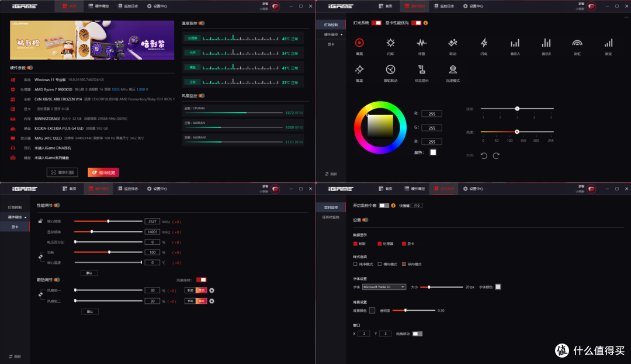Viewport: 631px width, 364px height.
Task: Collapse the 性能调节 performance section toggle
Action: tap(57, 206)
